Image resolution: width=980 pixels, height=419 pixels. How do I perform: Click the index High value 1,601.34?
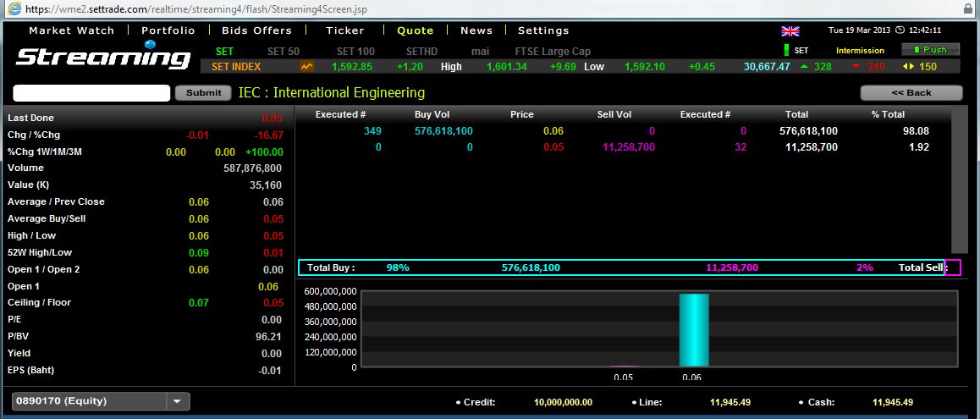(506, 66)
